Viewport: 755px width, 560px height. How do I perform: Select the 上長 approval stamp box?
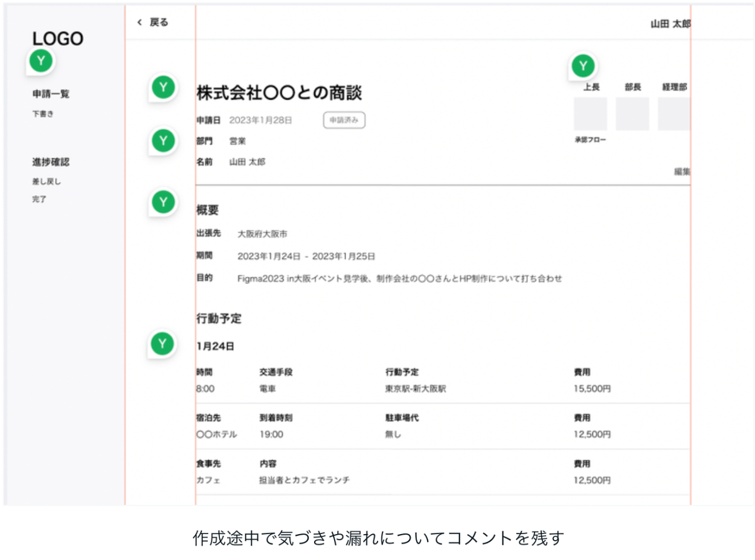(x=590, y=114)
